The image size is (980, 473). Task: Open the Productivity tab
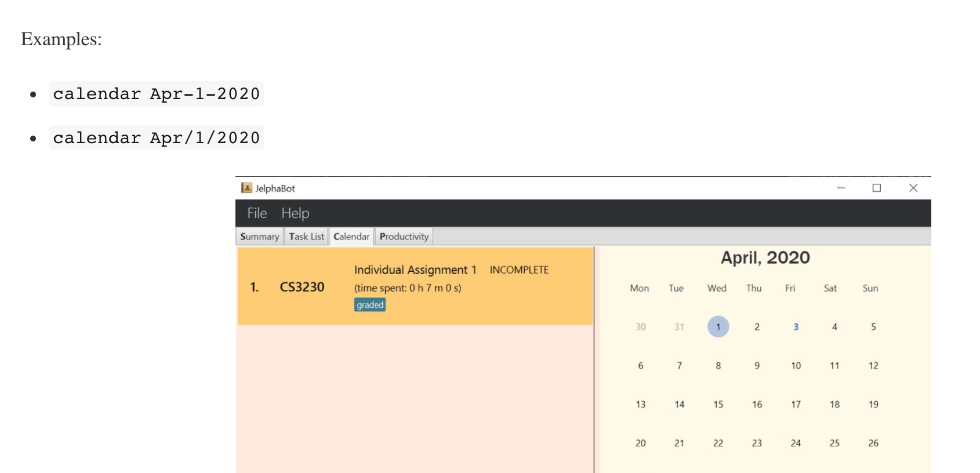point(404,237)
